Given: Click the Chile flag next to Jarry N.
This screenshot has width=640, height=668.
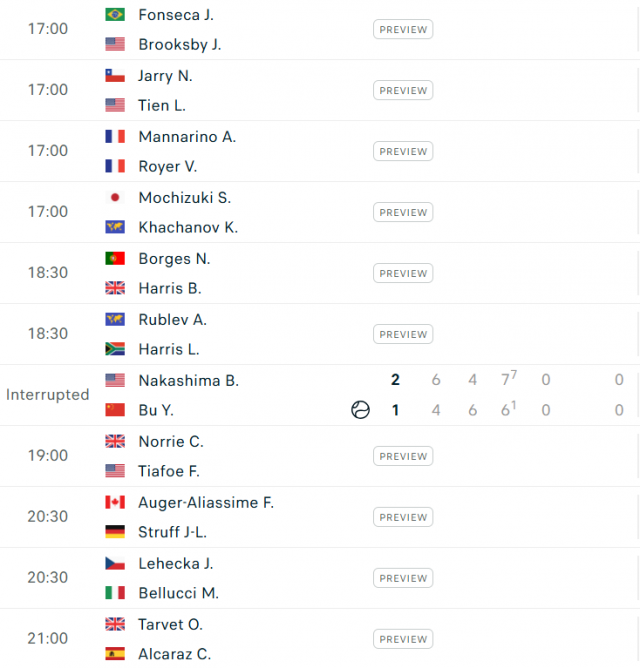Looking at the screenshot, I should [x=115, y=75].
